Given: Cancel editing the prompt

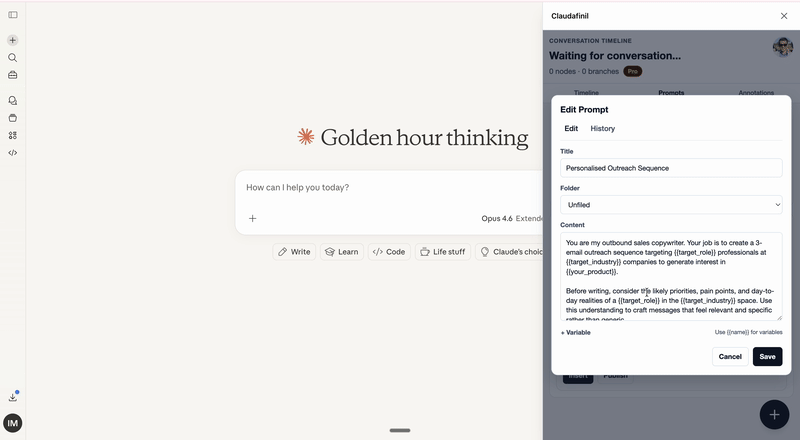Looking at the screenshot, I should (x=730, y=357).
